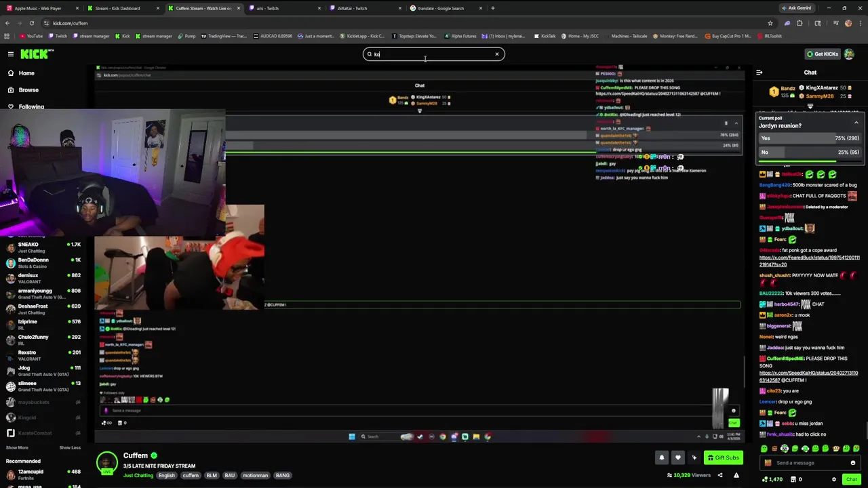Click the Gift Subs button

click(723, 457)
